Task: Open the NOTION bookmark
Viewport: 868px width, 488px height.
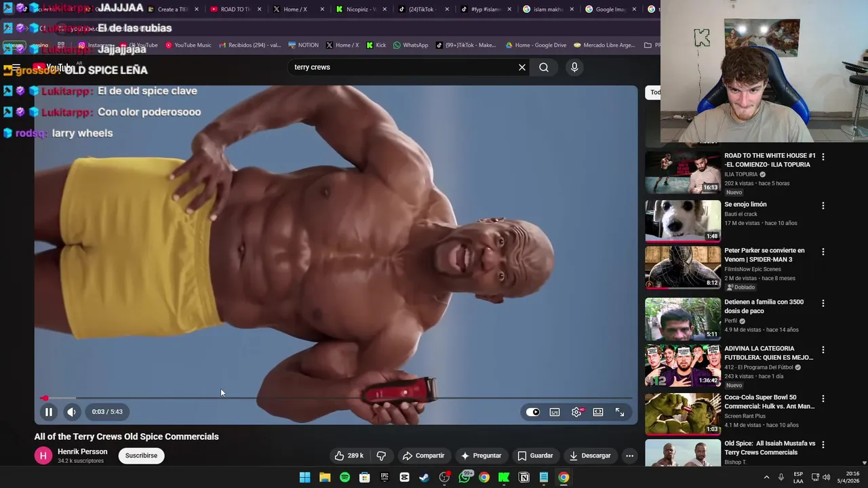Action: tap(302, 45)
